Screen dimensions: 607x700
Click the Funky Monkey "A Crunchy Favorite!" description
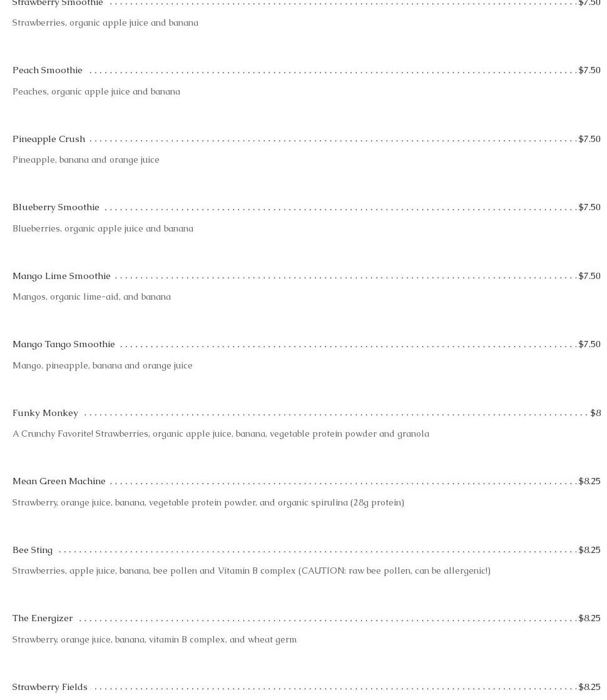tap(220, 434)
